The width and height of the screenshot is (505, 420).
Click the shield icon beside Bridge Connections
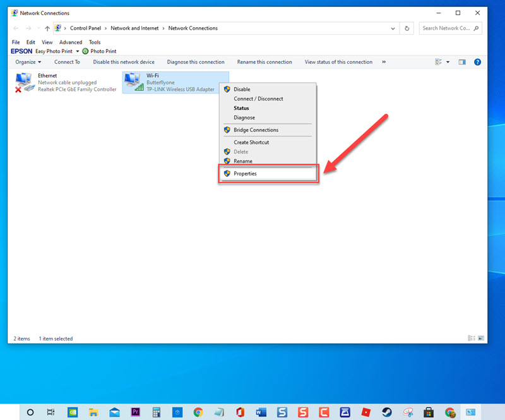pos(227,130)
